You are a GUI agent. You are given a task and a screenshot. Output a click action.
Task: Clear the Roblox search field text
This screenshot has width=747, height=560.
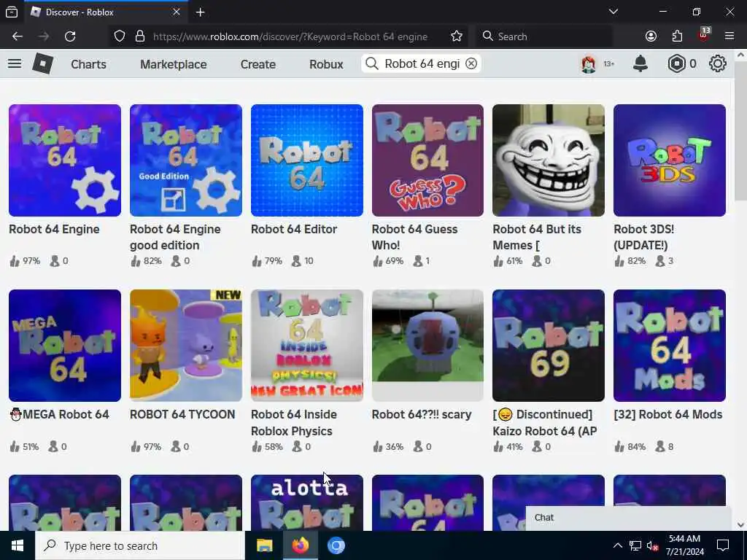click(x=471, y=63)
